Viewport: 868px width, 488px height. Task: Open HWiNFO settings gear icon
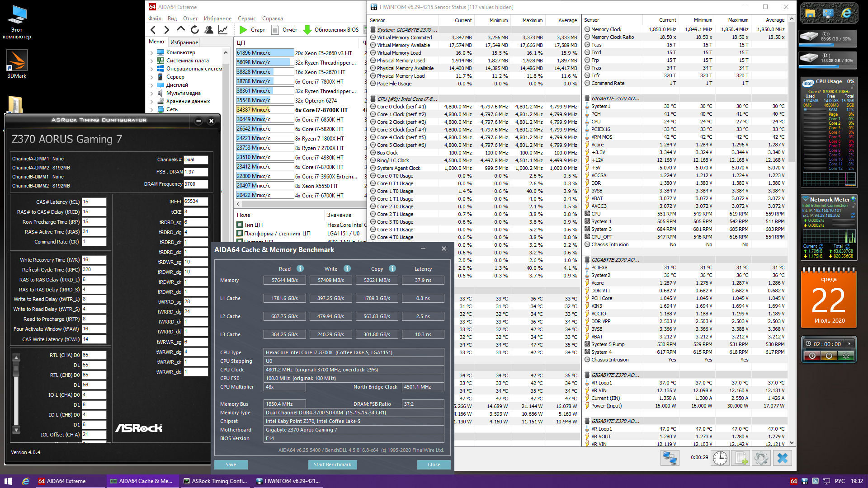(x=761, y=458)
